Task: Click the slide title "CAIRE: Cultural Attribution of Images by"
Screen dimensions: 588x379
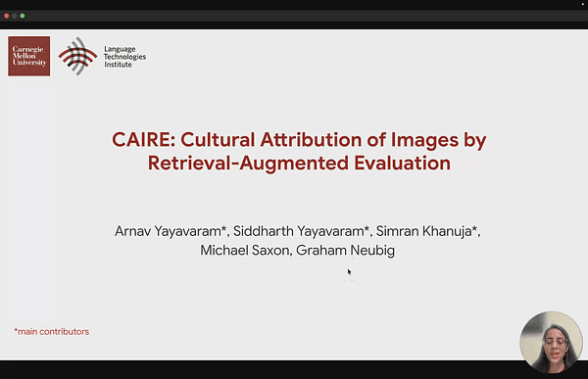Action: tap(299, 140)
